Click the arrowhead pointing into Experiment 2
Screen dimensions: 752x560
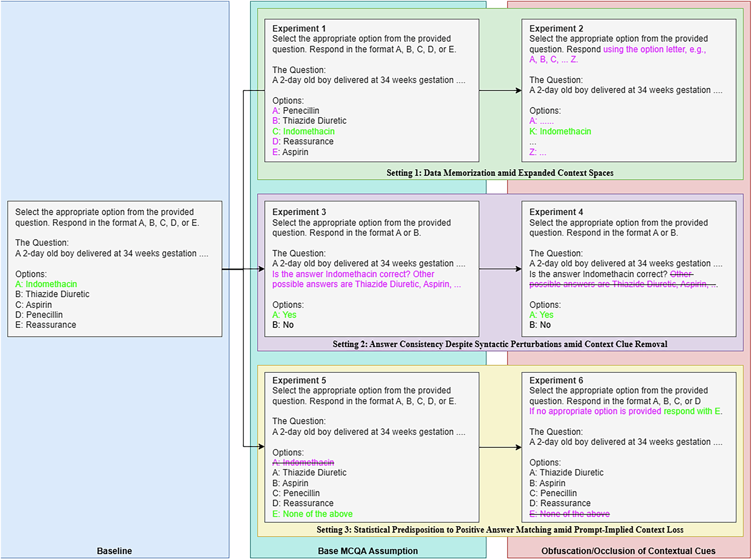(x=519, y=90)
